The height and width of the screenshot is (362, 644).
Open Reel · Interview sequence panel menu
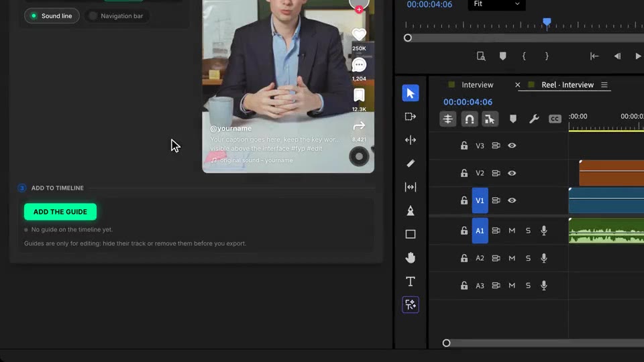(x=604, y=85)
